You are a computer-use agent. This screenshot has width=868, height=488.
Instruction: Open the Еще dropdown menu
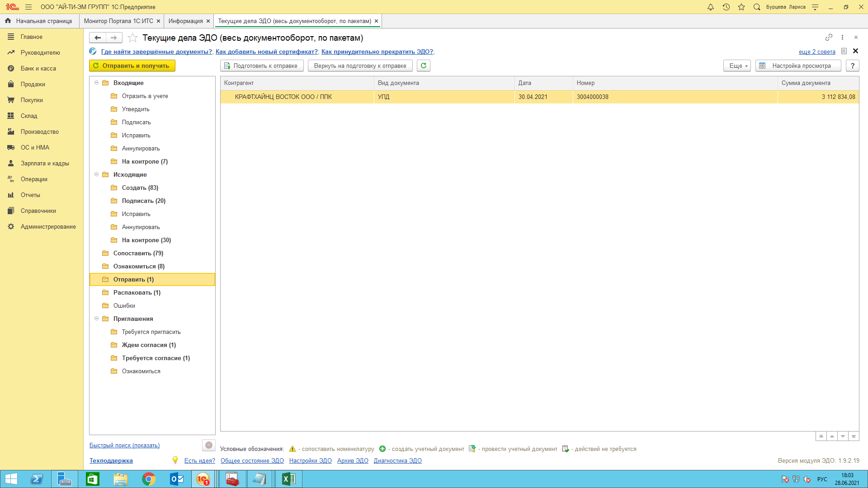pyautogui.click(x=737, y=66)
